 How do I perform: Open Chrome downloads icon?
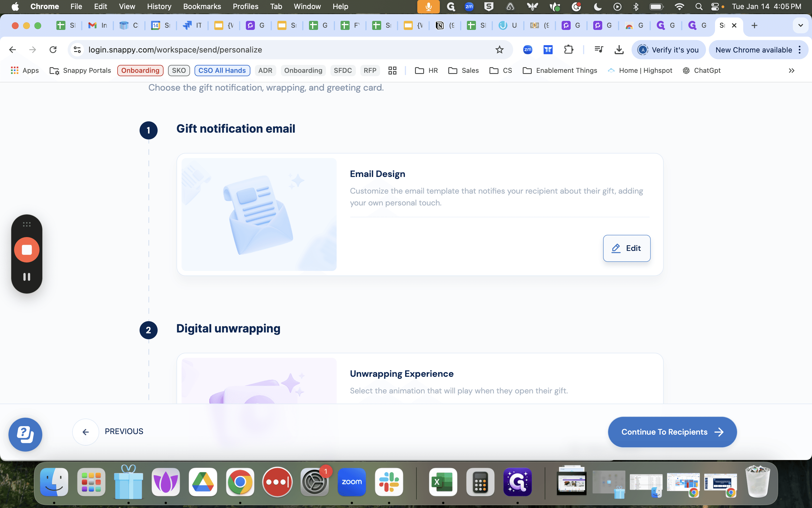point(619,50)
